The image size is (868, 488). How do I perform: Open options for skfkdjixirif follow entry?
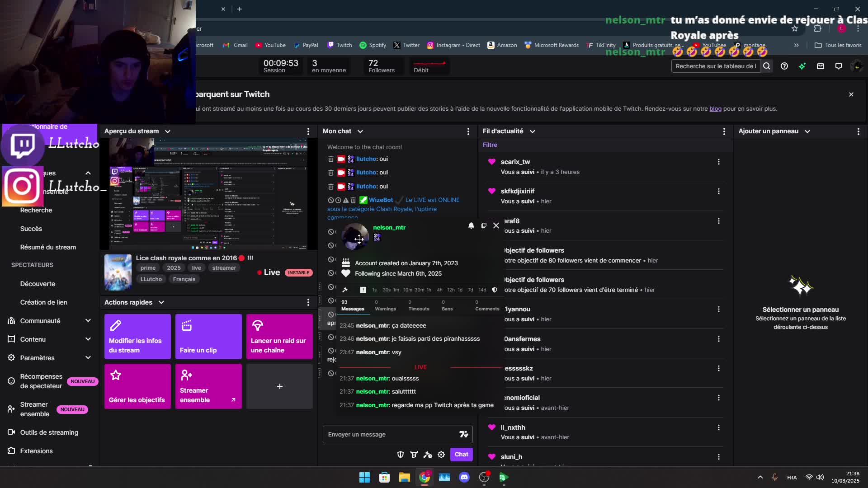point(719,191)
